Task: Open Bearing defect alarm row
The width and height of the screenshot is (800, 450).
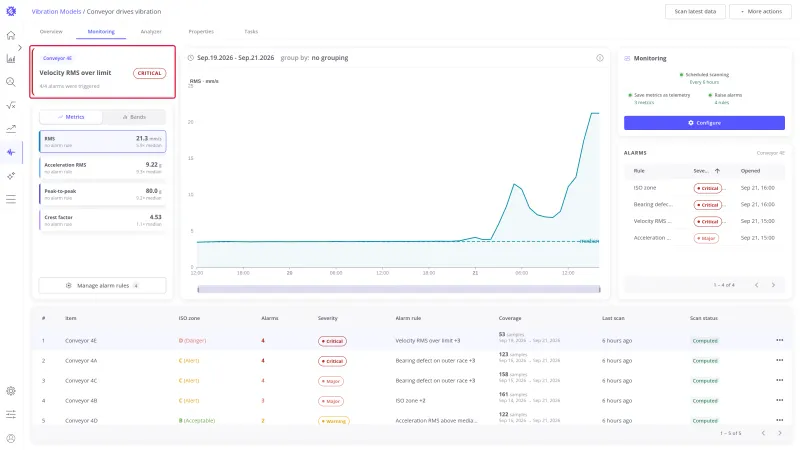Action: (704, 205)
